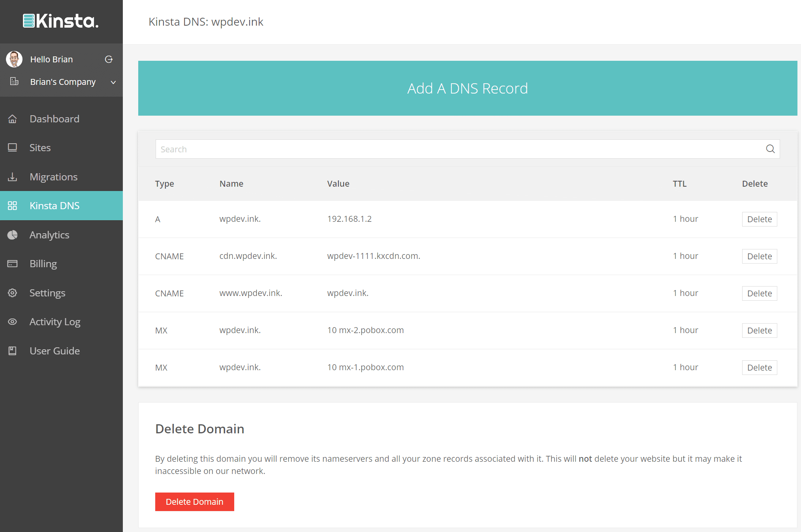Click Brian's avatar thumbnail
Viewport: 801px width, 532px height.
tap(14, 59)
